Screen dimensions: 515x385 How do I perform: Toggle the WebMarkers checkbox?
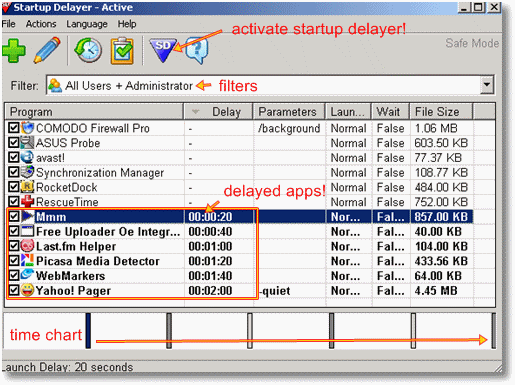14,275
